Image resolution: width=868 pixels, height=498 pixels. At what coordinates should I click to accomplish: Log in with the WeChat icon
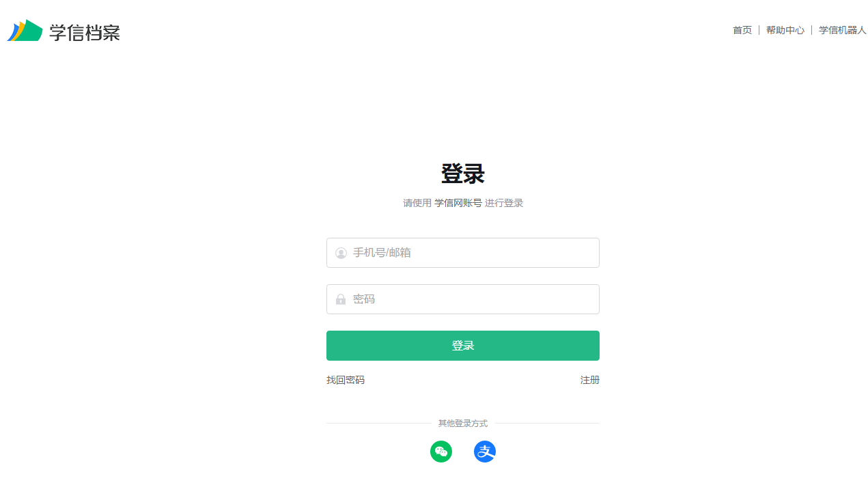pos(441,452)
